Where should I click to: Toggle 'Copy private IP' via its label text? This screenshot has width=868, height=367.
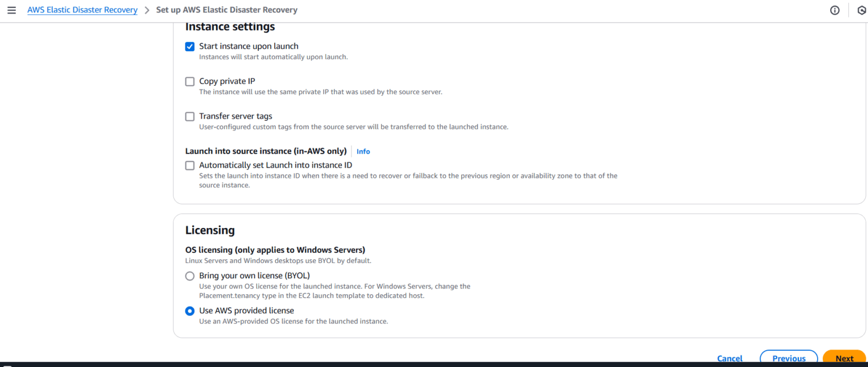point(227,81)
